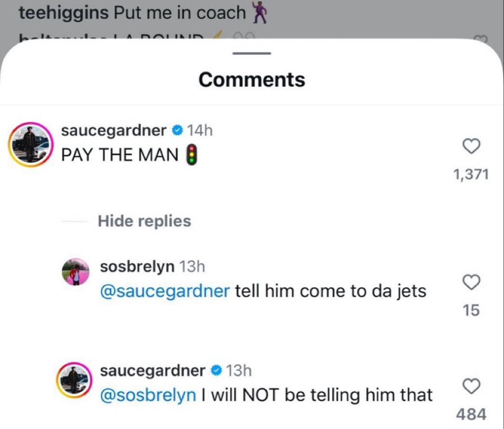Image resolution: width=504 pixels, height=429 pixels.
Task: Like sosbrelyn's reply about da jets
Action: click(471, 282)
